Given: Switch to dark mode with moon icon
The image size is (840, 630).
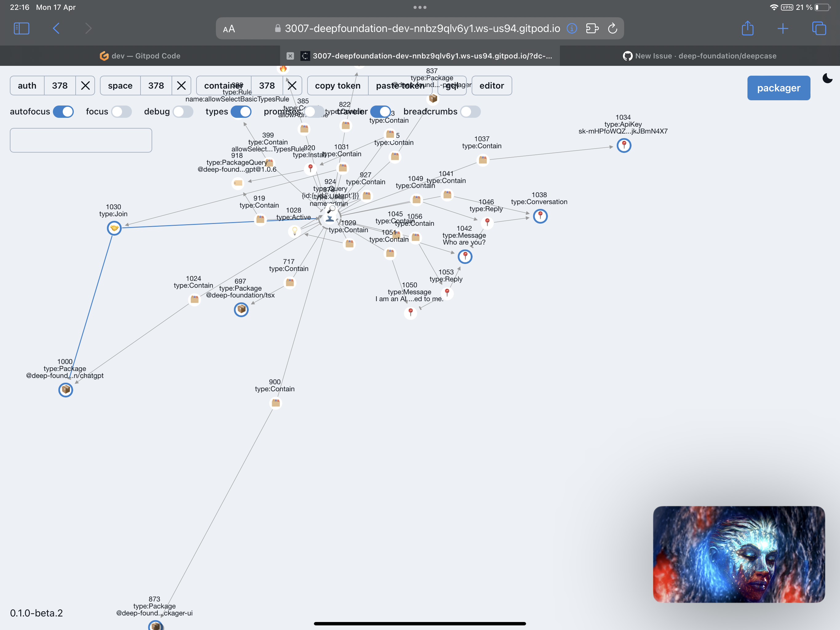Looking at the screenshot, I should pos(827,78).
